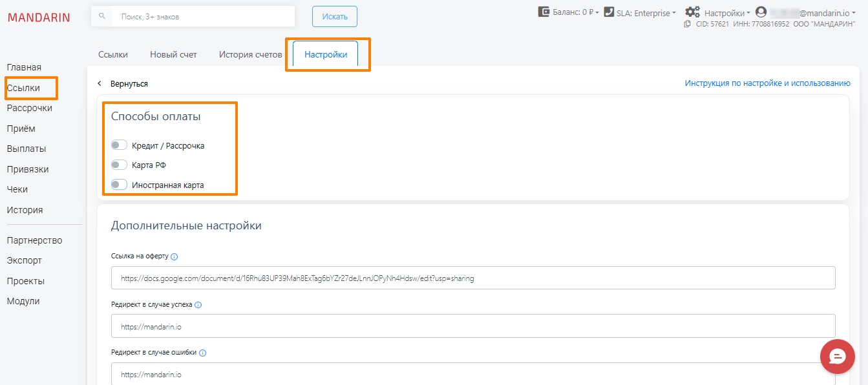This screenshot has height=385, width=868.
Task: Switch to the История счетов tab
Action: coord(250,54)
